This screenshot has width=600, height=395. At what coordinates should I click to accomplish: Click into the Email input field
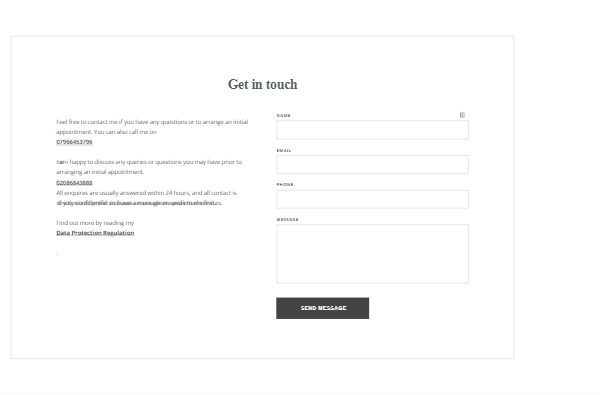tap(372, 165)
